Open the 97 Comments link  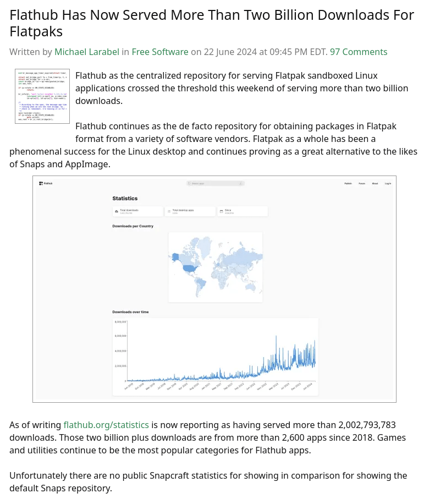point(359,52)
